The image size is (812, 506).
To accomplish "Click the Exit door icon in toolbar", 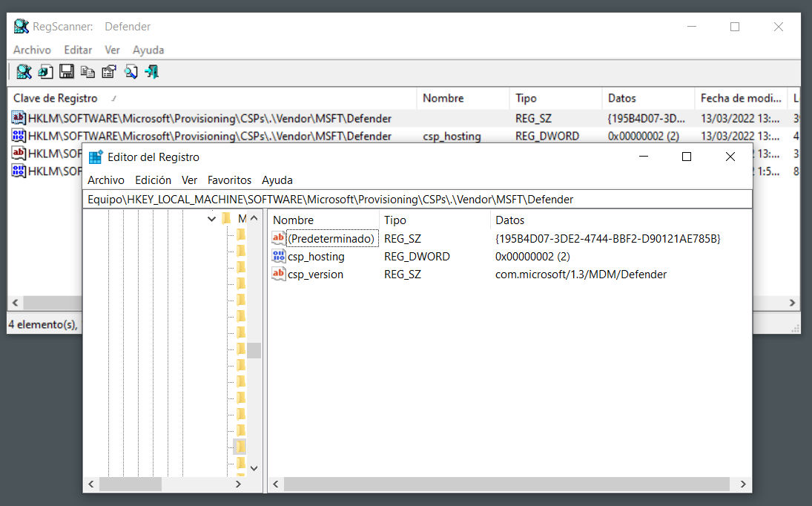I will click(152, 72).
